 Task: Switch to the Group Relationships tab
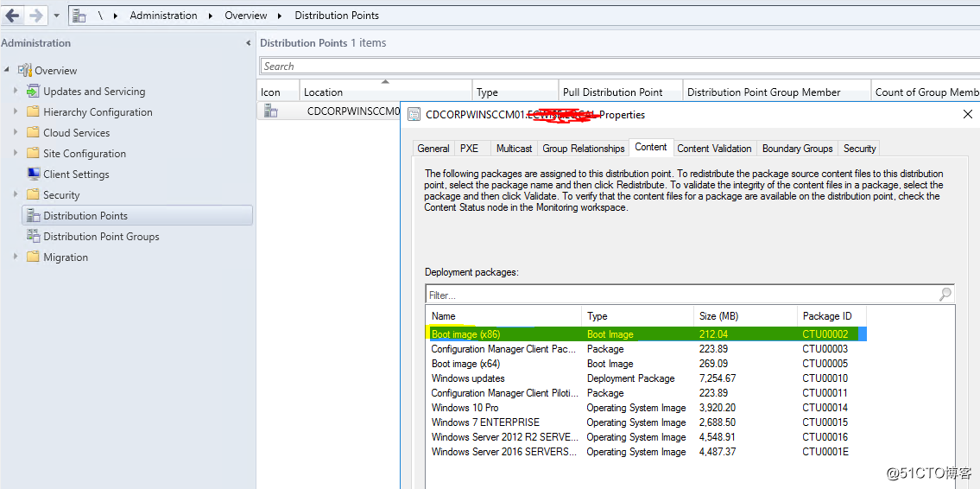pyautogui.click(x=584, y=149)
